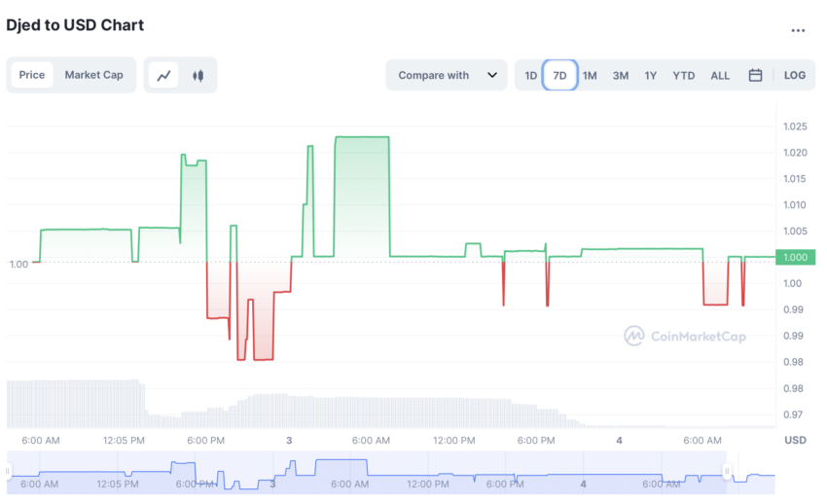Expand the Compare with dropdown
Screen dimensions: 827x504
[x=447, y=75]
